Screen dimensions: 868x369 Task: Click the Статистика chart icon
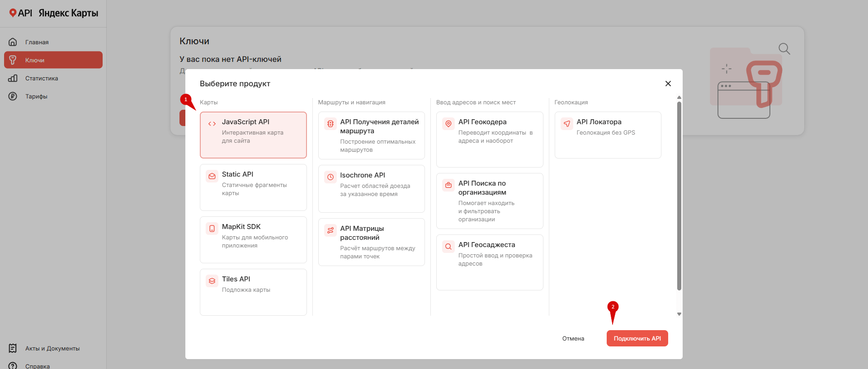coord(13,78)
